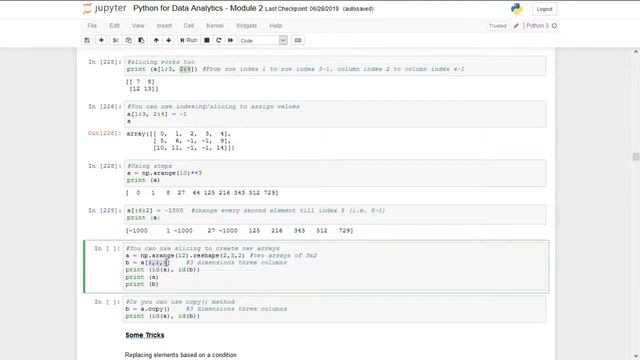Open the Help menu
This screenshot has width=640, height=360.
click(276, 26)
